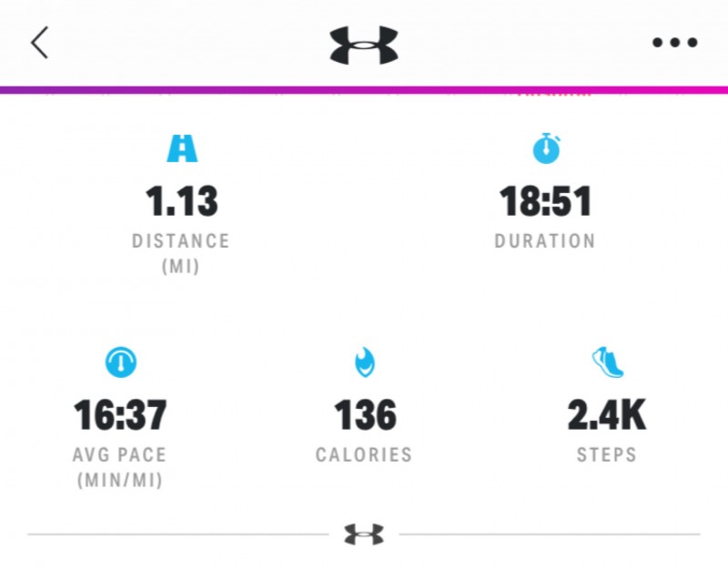Tap the back arrow icon
728x571 pixels.
(x=39, y=43)
